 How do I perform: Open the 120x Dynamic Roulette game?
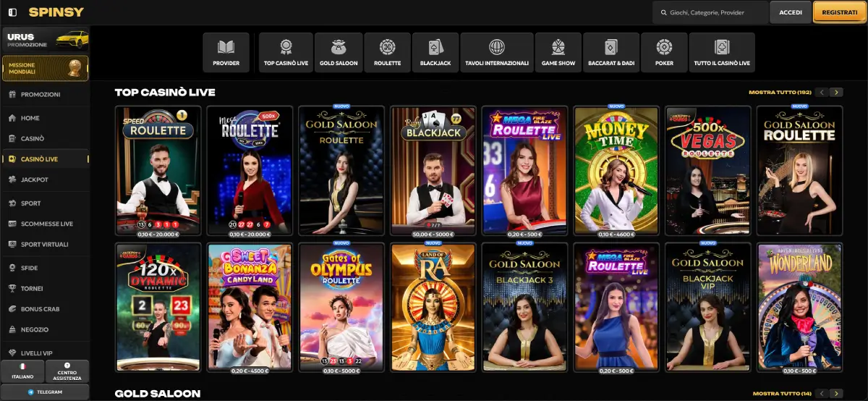158,308
